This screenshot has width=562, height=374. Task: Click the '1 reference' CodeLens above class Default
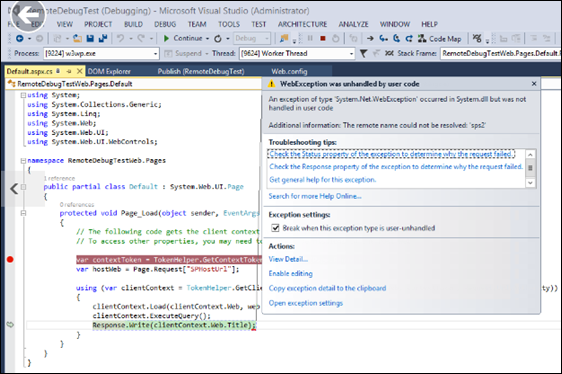[59, 178]
